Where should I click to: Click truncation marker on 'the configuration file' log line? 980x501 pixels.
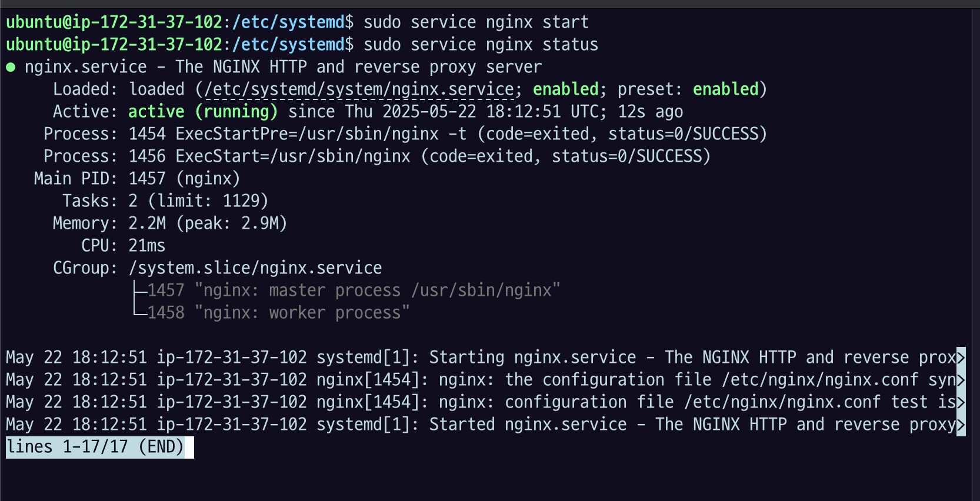[961, 380]
